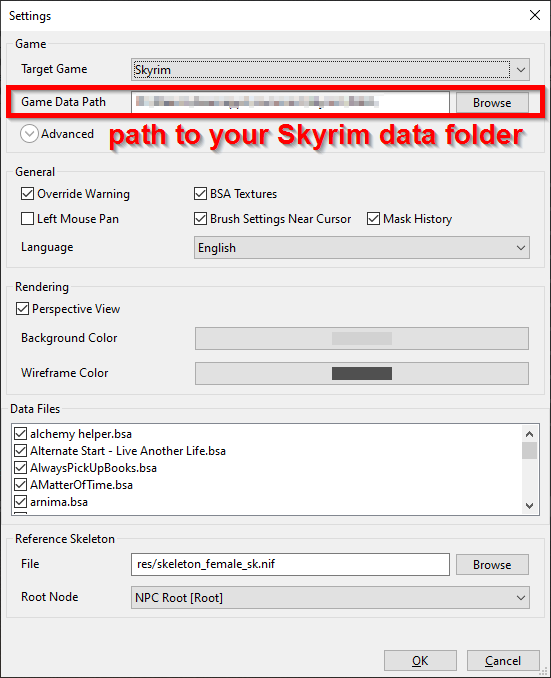Toggle the Override Warning checkbox
Image resolution: width=551 pixels, height=678 pixels.
pyautogui.click(x=27, y=194)
